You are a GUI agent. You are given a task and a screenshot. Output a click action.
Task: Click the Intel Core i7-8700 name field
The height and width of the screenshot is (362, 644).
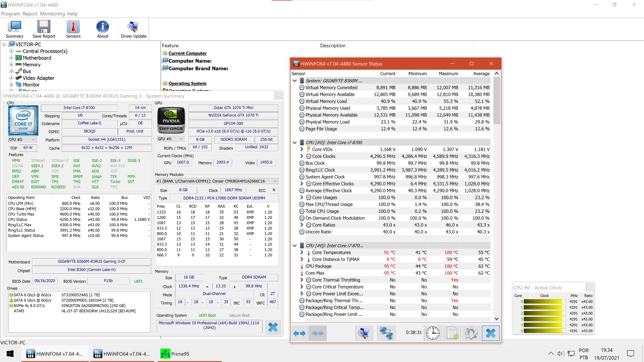(79, 108)
